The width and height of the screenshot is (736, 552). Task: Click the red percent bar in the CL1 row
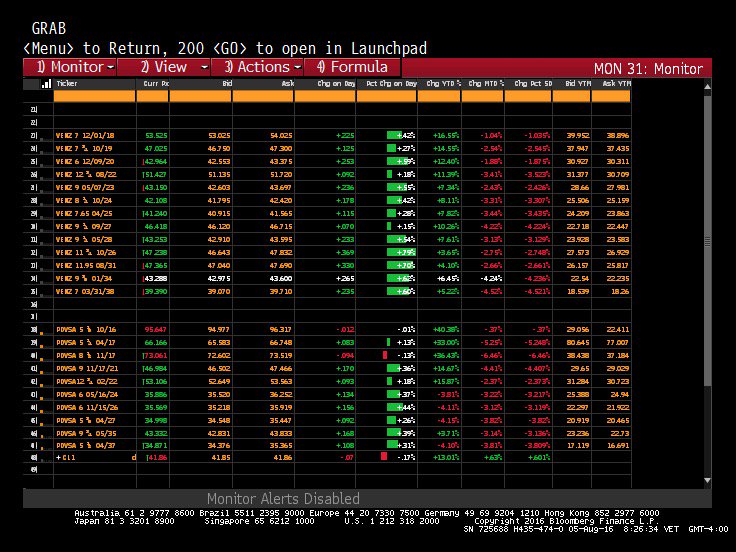(x=384, y=456)
